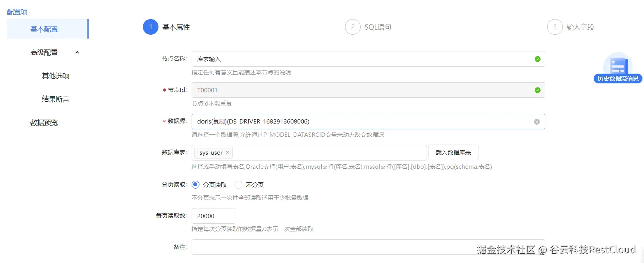This screenshot has height=263, width=644.
Task: Open the 数据库表 multi-select box
Action: click(x=309, y=153)
